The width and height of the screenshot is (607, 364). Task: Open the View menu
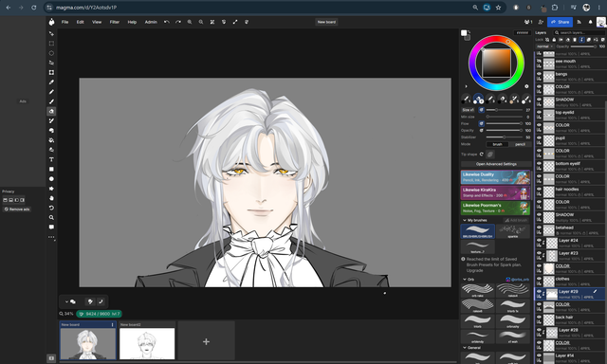97,22
